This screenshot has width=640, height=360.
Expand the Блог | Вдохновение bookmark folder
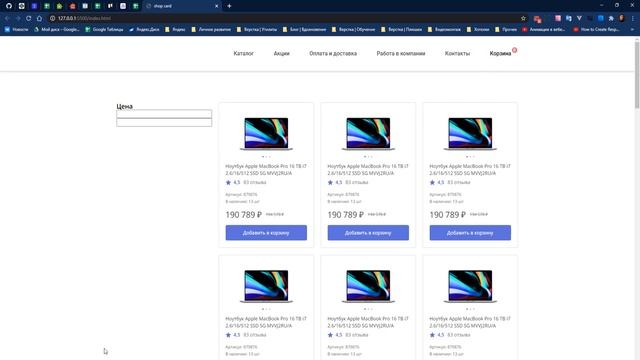pos(304,29)
